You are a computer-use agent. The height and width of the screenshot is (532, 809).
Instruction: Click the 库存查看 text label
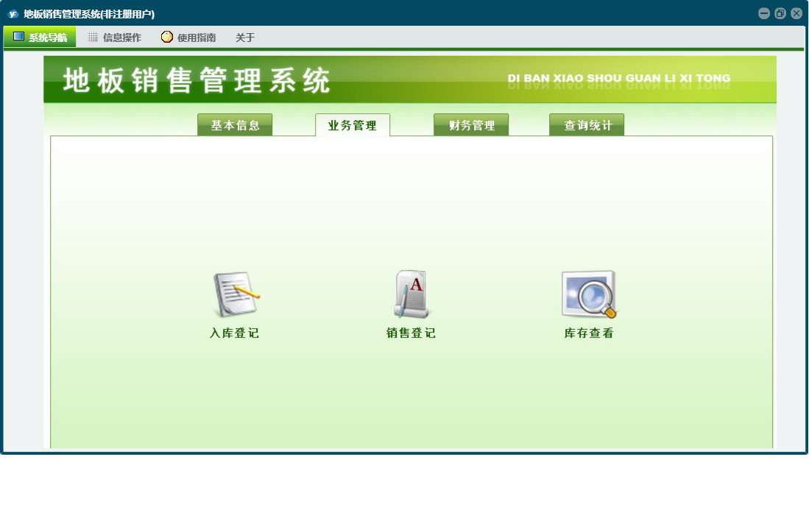(589, 333)
